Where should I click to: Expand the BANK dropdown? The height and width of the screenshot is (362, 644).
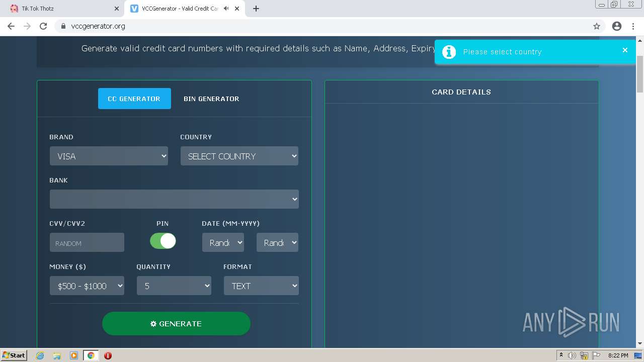click(x=174, y=199)
